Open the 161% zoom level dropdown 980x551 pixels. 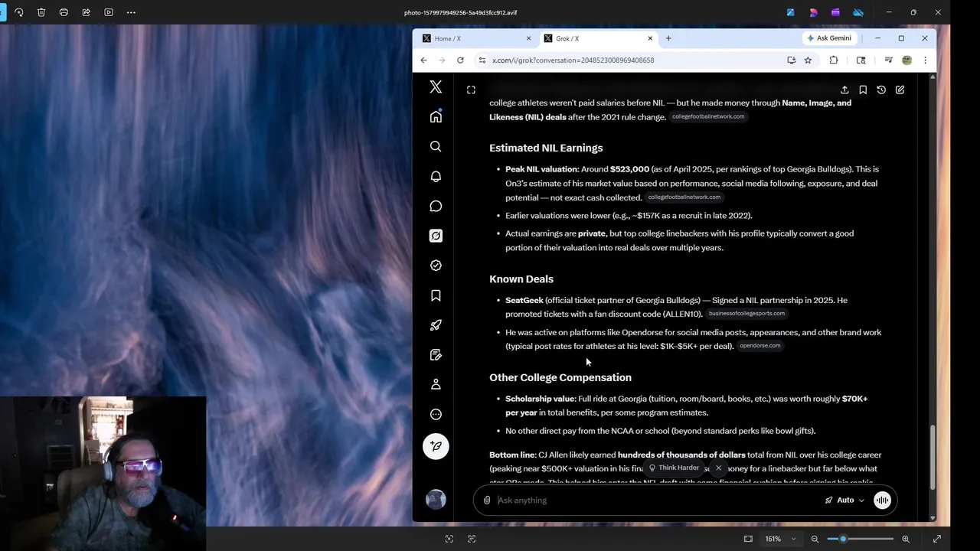coord(779,539)
